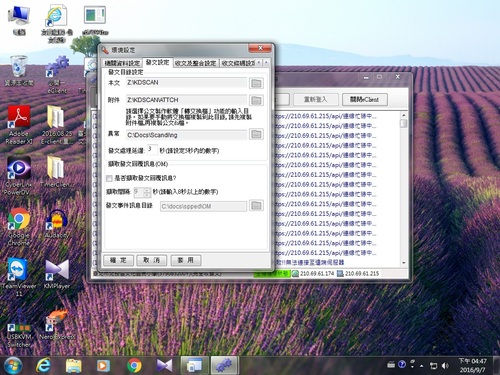
Task: Open USBKVM Switcher desktop shortcut
Action: click(x=19, y=328)
